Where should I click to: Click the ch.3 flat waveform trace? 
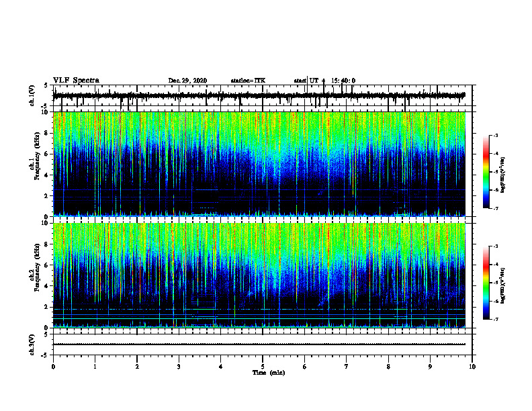pos(259,345)
